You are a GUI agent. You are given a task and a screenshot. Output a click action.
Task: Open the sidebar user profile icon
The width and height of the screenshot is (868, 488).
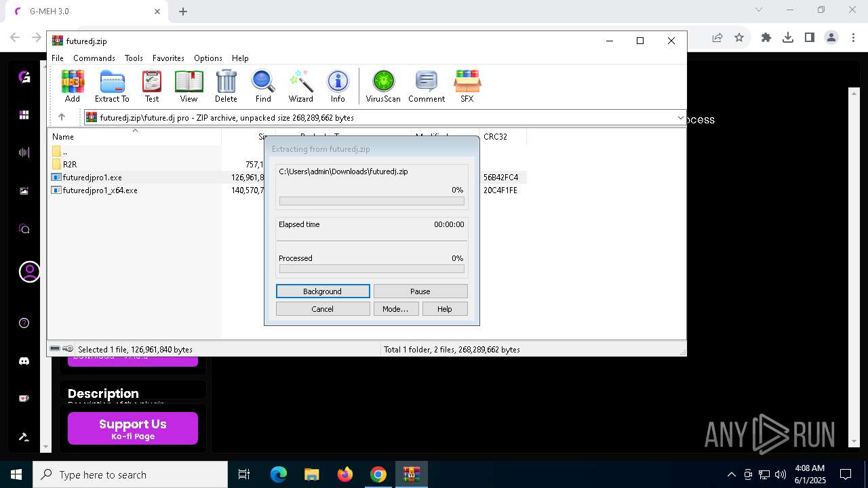(29, 272)
